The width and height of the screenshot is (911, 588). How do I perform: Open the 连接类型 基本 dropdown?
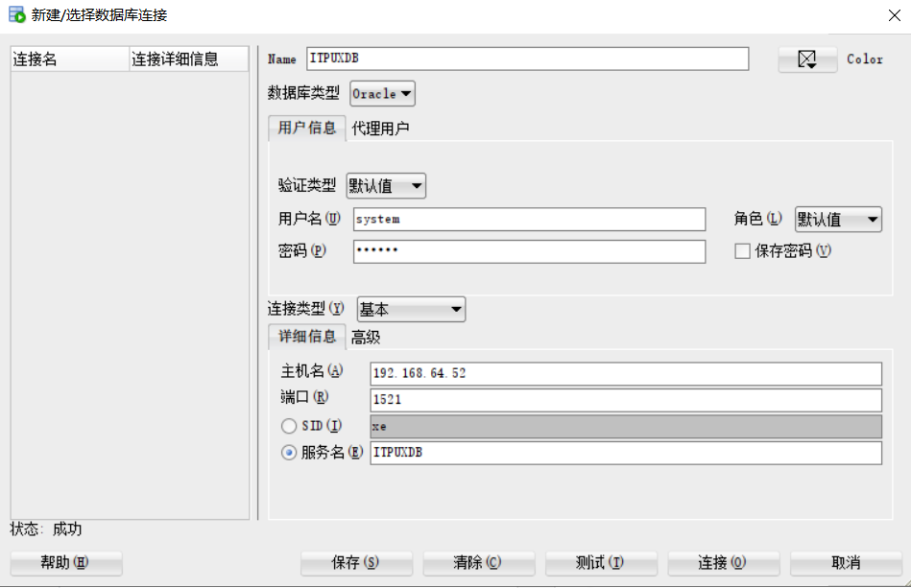coord(411,310)
